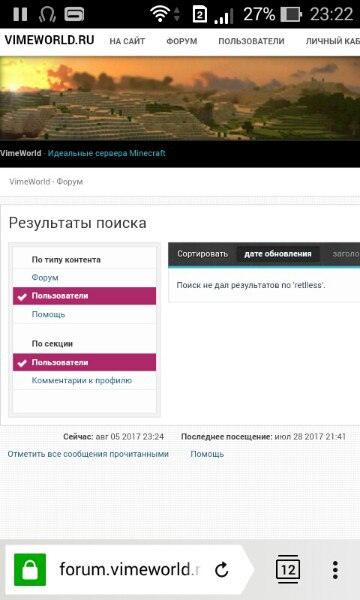
Task: Tap the battery indicator icon
Action: coord(291,15)
